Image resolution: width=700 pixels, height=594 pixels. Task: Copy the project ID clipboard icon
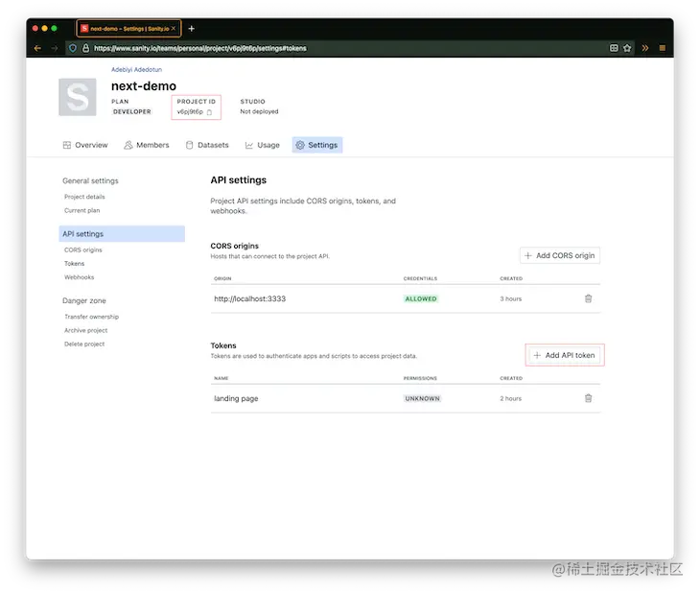click(x=209, y=112)
